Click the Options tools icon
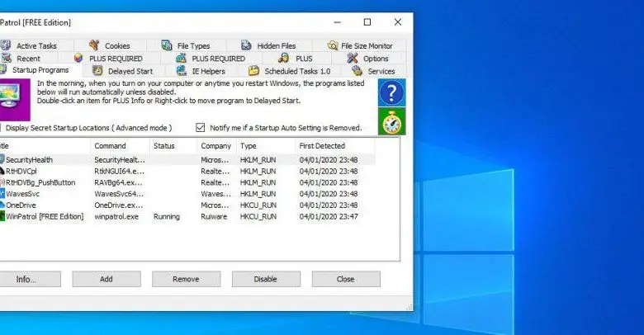 [352, 59]
